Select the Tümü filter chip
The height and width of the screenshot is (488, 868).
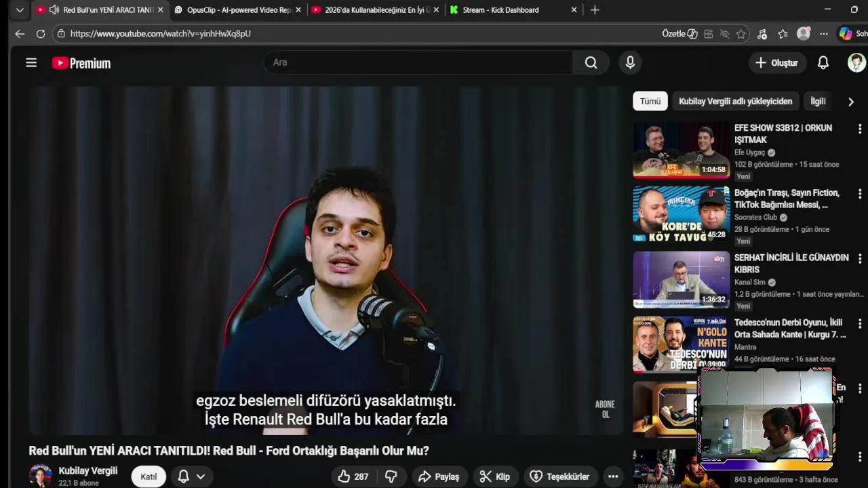coord(650,101)
